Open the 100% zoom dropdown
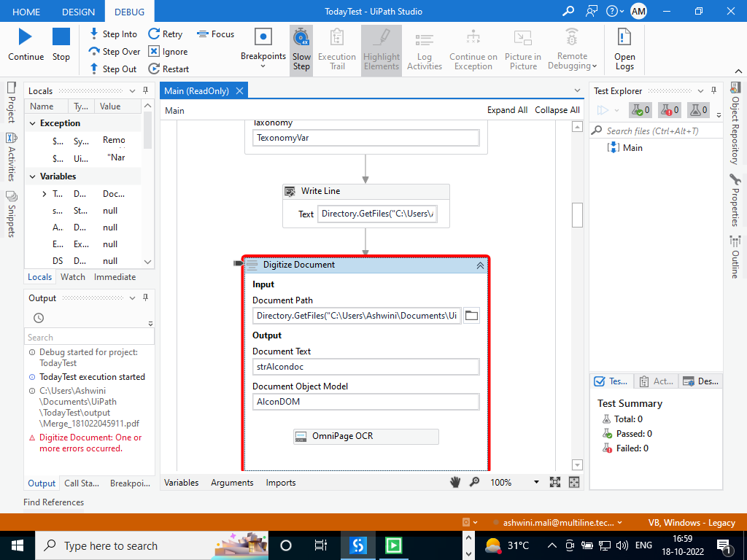The image size is (747, 560). (x=536, y=483)
